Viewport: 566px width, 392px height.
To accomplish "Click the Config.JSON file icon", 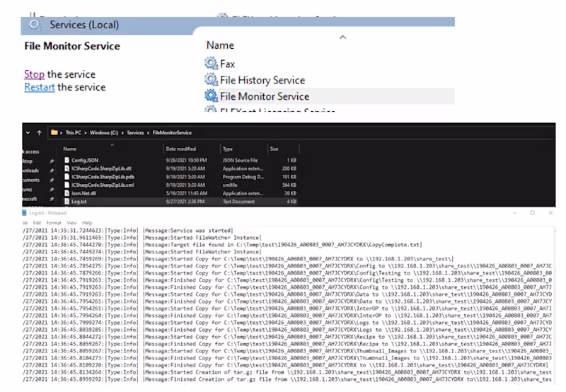I will pos(67,160).
